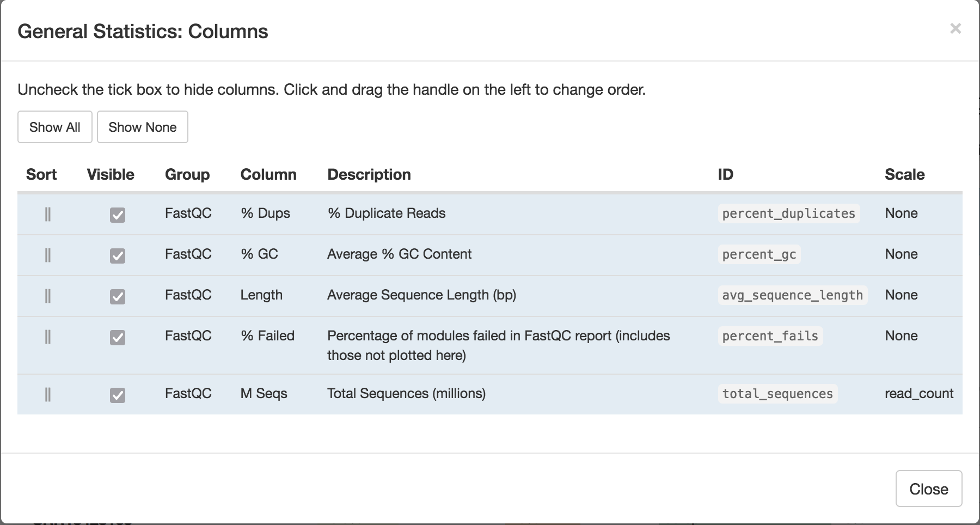980x525 pixels.
Task: Click the drag handle for % Dups row
Action: pyautogui.click(x=48, y=213)
